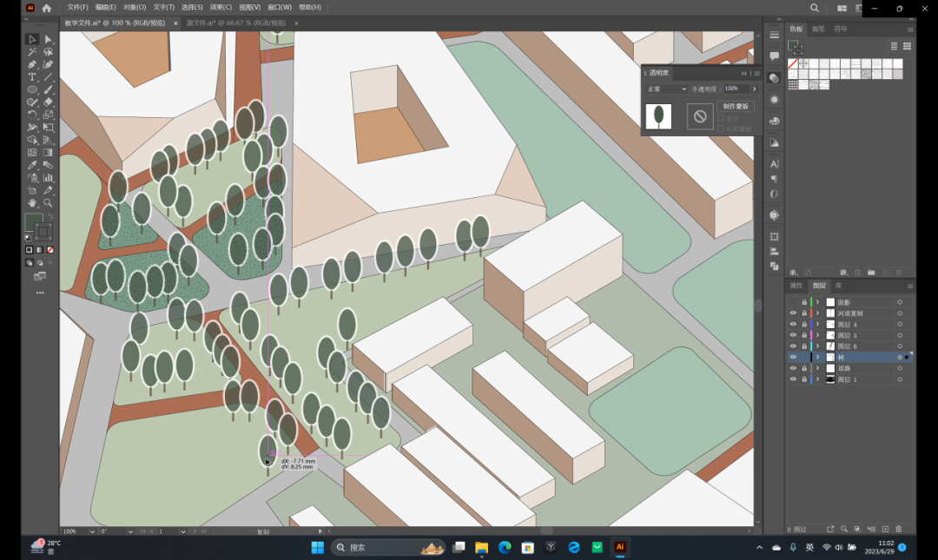Expand the 阴影 layer contents
Screen dimensions: 938x560
[x=818, y=302]
